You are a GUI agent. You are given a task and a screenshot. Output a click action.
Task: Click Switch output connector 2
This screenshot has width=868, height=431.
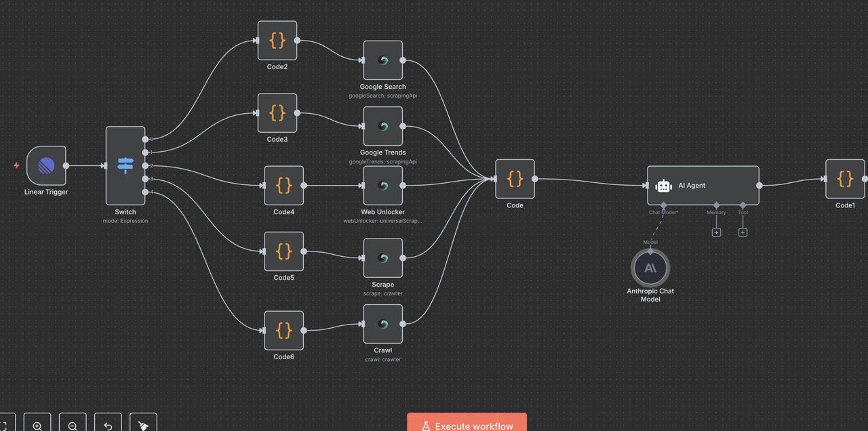click(x=145, y=165)
